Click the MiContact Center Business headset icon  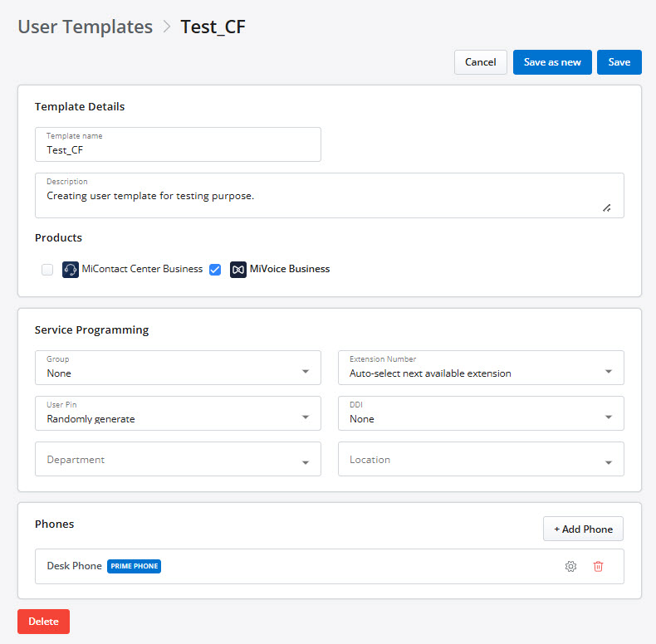(71, 270)
